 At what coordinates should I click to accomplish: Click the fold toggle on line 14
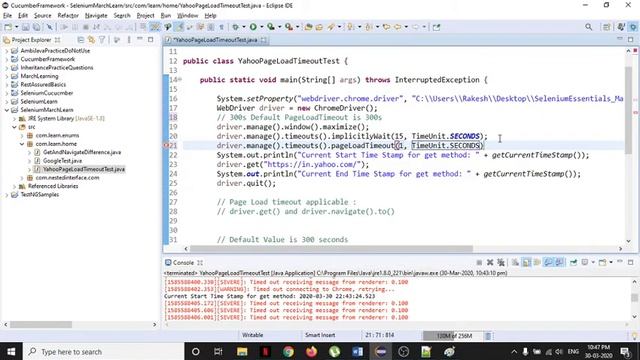point(180,80)
